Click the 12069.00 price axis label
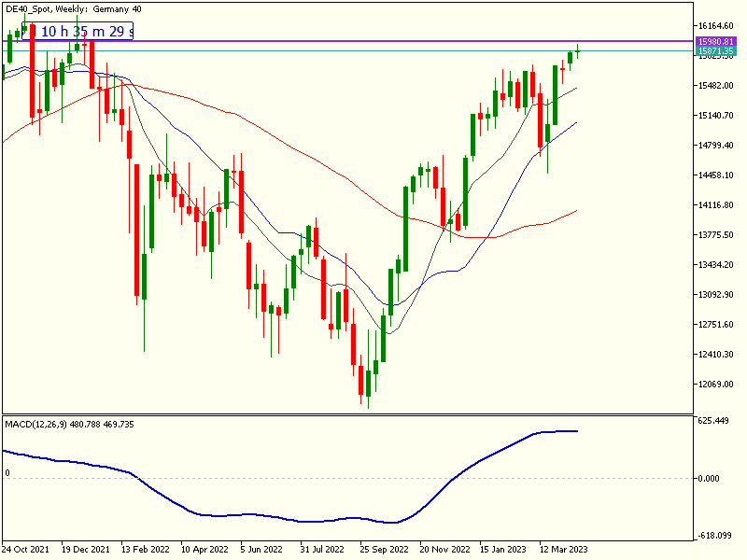 (717, 385)
